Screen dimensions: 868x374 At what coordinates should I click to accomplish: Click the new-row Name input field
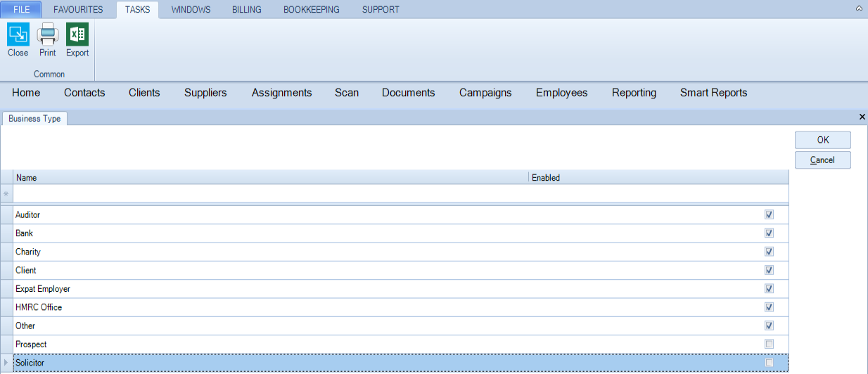[x=271, y=193]
